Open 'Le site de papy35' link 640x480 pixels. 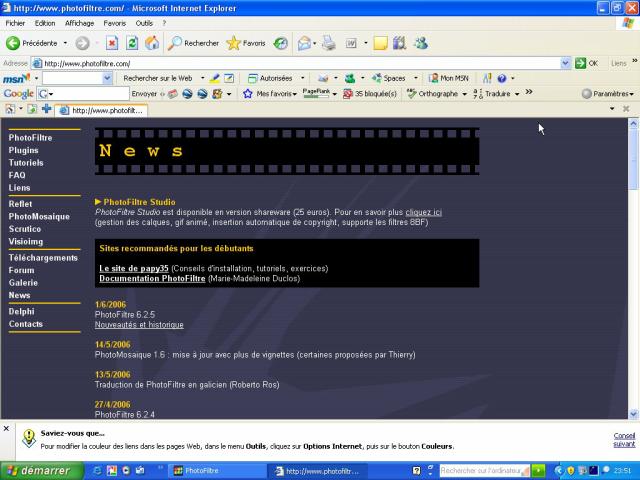pos(133,268)
